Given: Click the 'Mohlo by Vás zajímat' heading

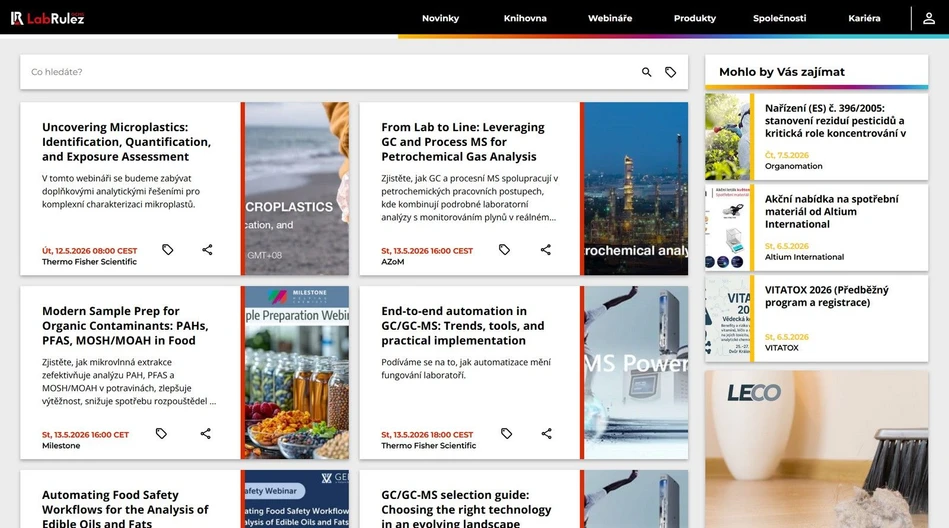Looking at the screenshot, I should (x=781, y=72).
